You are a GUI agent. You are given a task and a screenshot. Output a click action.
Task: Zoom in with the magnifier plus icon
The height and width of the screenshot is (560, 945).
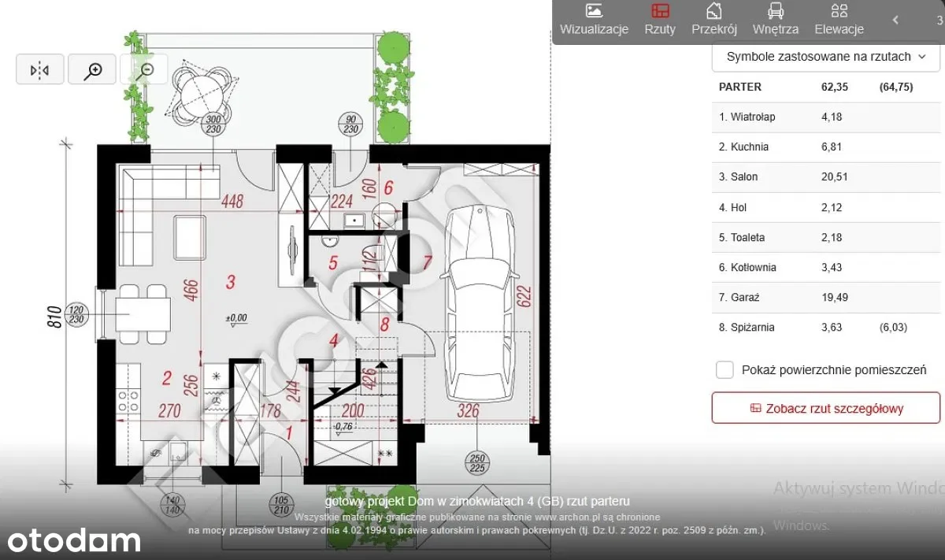point(92,70)
